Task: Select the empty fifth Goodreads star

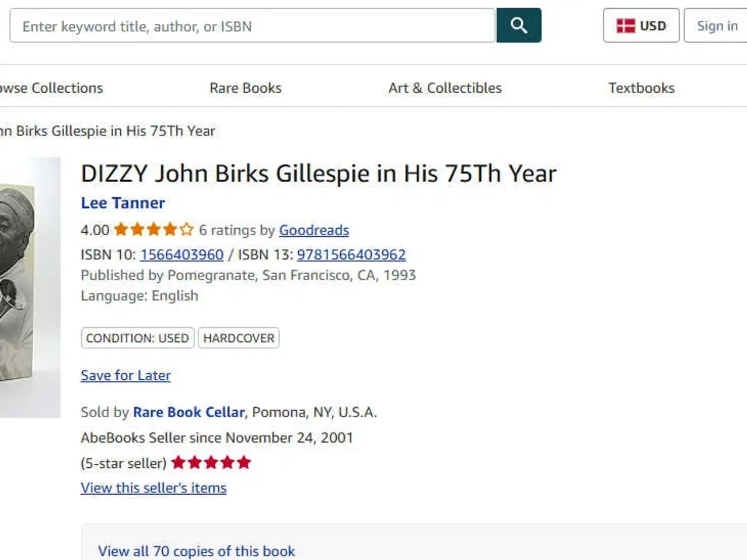Action: [186, 229]
